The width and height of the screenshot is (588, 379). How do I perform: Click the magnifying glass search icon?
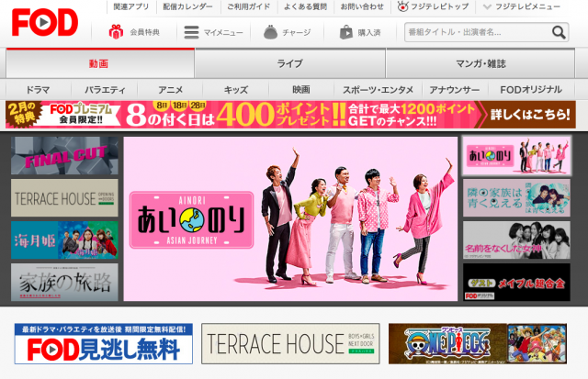tap(559, 32)
